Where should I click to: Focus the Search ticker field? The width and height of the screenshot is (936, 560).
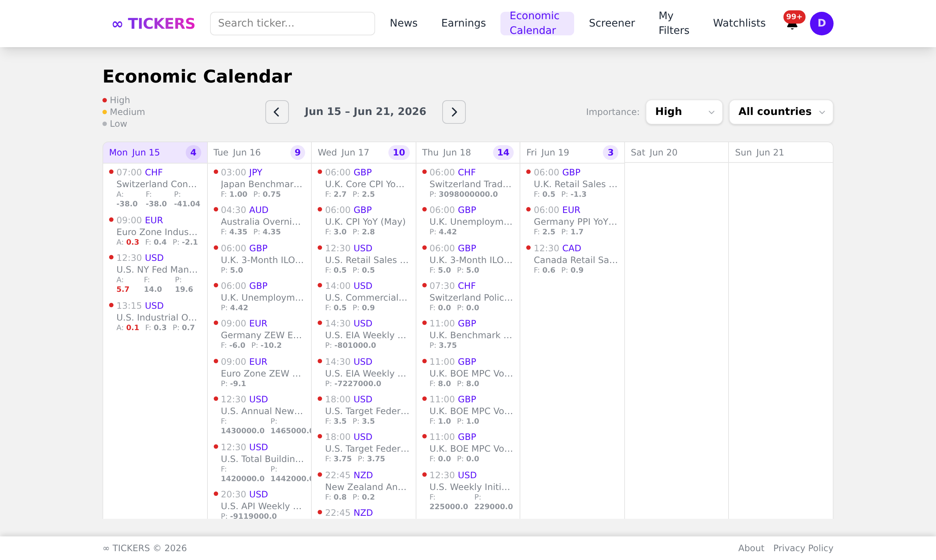point(293,24)
